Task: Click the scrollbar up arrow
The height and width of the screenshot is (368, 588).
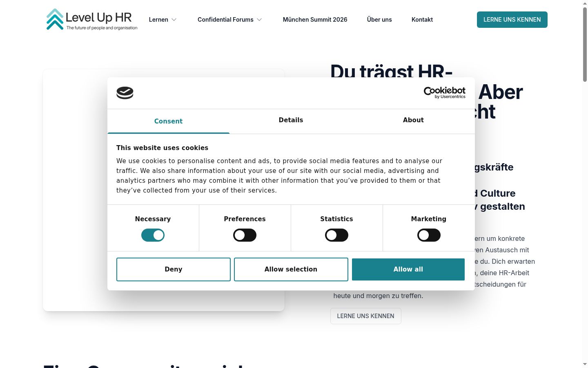Action: (585, 3)
